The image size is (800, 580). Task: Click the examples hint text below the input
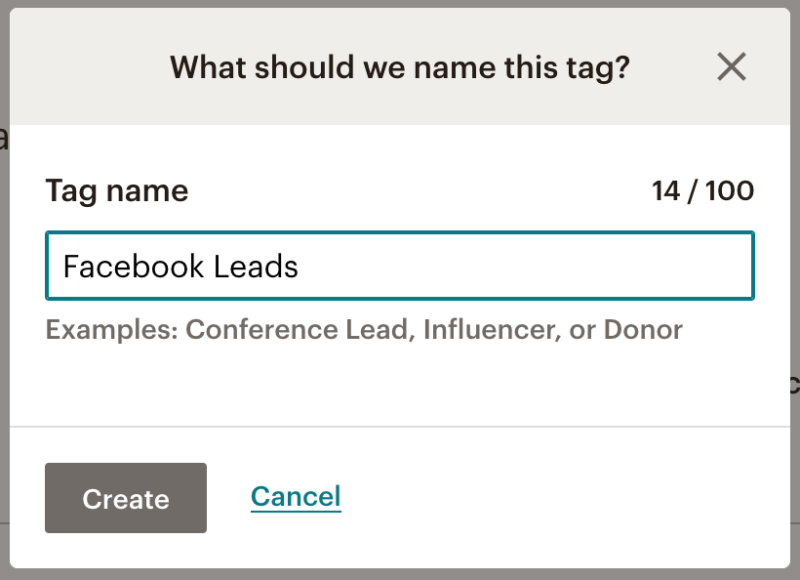click(x=362, y=329)
